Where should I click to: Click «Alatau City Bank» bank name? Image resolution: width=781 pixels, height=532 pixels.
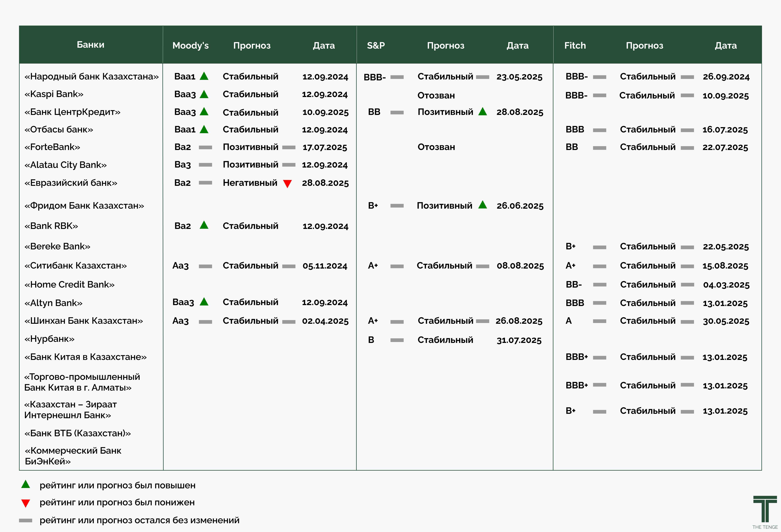coord(65,165)
